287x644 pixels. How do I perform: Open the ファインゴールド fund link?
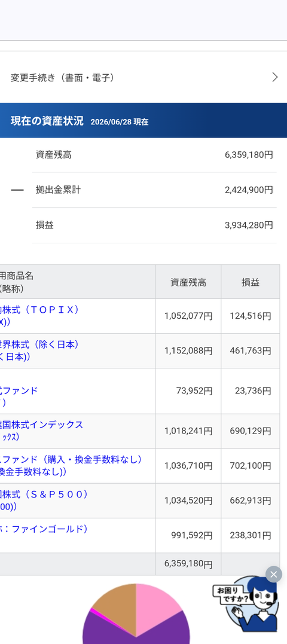(x=44, y=529)
